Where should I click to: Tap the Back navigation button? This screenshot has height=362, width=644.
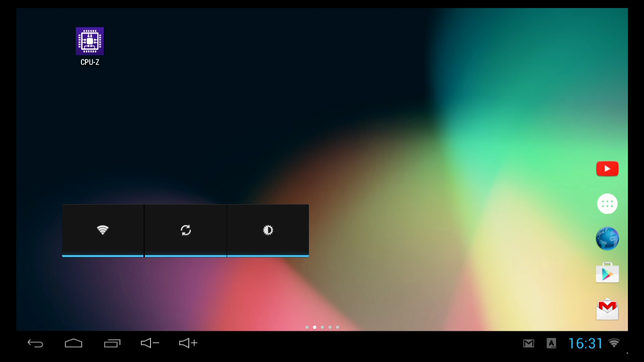click(35, 343)
